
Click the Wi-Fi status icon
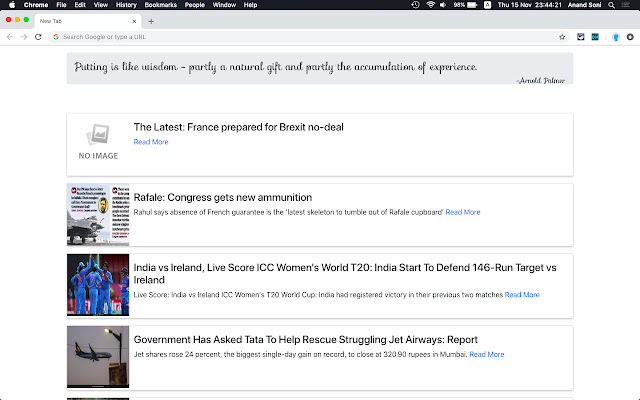430,5
